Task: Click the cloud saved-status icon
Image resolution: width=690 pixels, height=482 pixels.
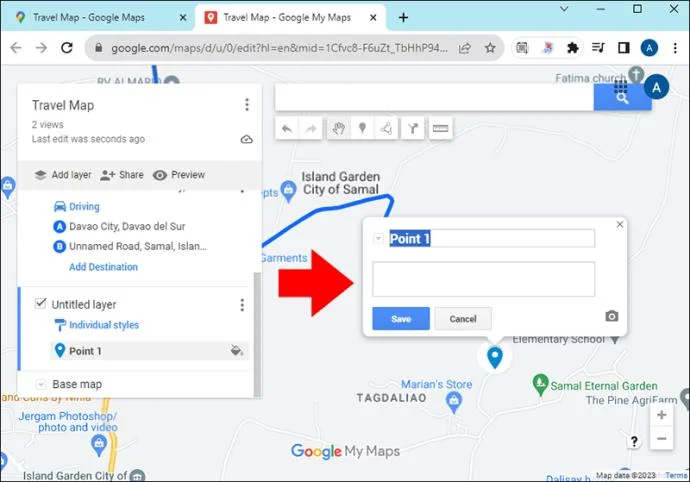Action: coord(246,140)
